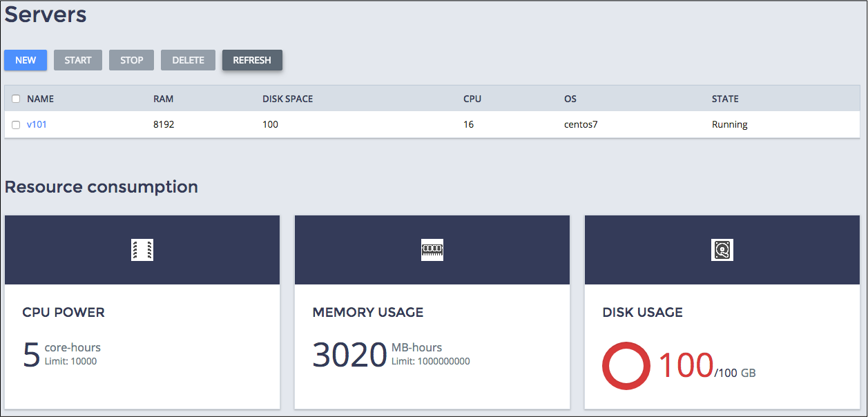Open the v101 server link
868x417 pixels.
pyautogui.click(x=37, y=125)
